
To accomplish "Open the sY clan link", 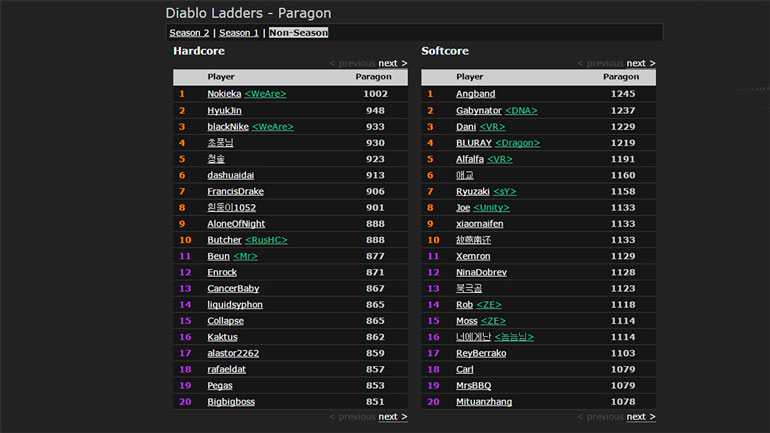I will coord(505,191).
